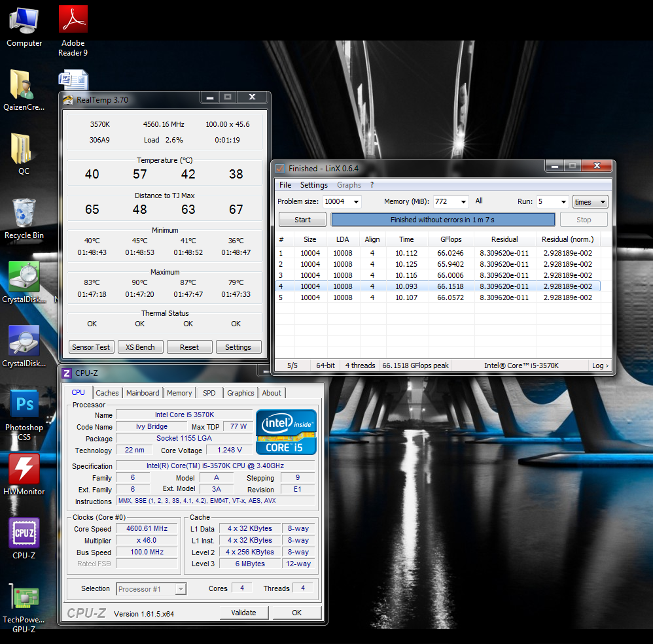Screen dimensions: 653x644
Task: Expand the Memory (MiB) dropdown
Action: pos(463,202)
